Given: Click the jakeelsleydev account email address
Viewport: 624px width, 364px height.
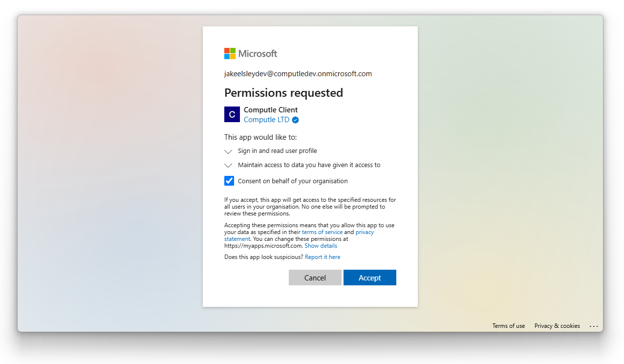Looking at the screenshot, I should point(298,74).
